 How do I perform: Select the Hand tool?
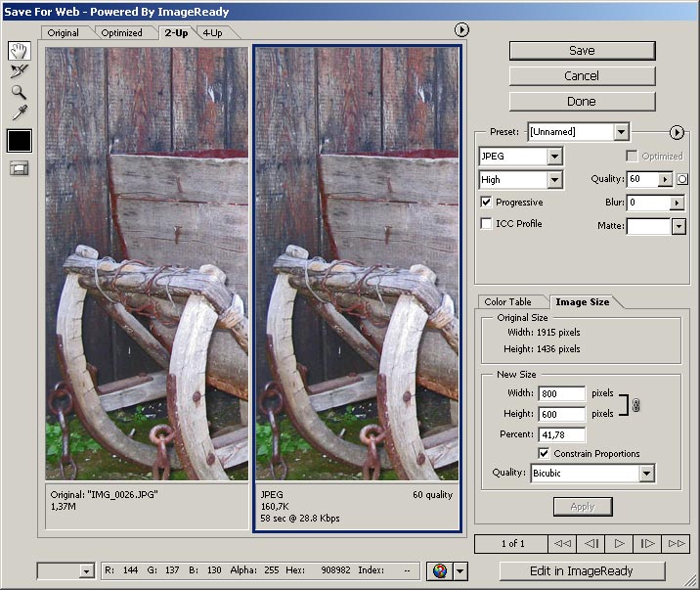(19, 51)
